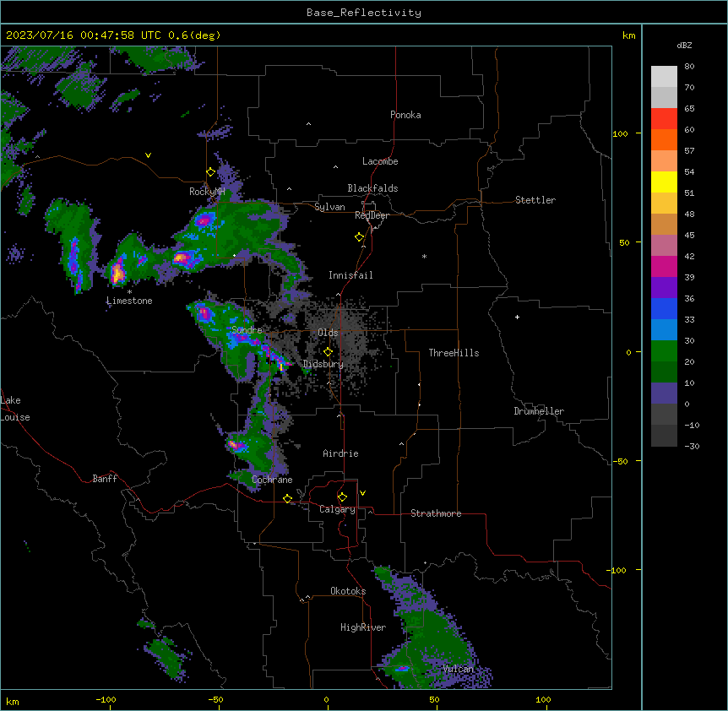Click the dBZ legend heading
The image size is (728, 711).
pos(684,46)
